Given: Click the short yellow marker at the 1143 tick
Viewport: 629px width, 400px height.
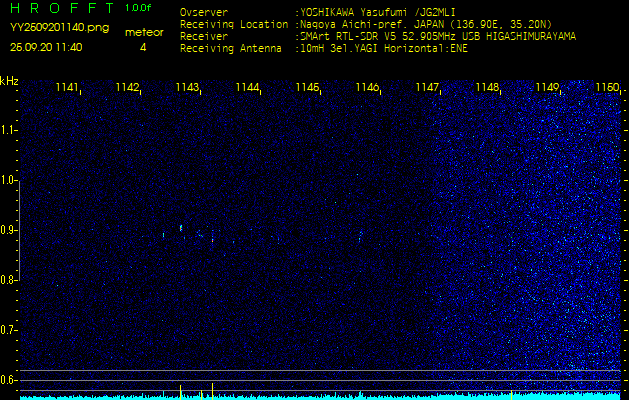Looking at the screenshot, I should tap(201, 395).
